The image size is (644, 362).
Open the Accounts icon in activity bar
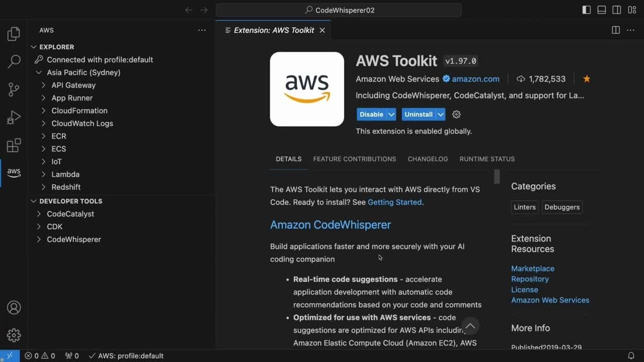click(14, 308)
